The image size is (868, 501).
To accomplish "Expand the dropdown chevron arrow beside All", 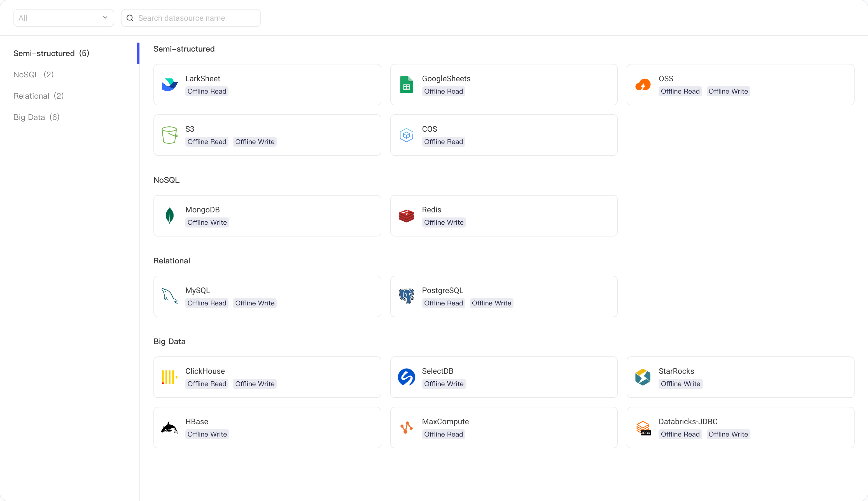I will click(105, 18).
